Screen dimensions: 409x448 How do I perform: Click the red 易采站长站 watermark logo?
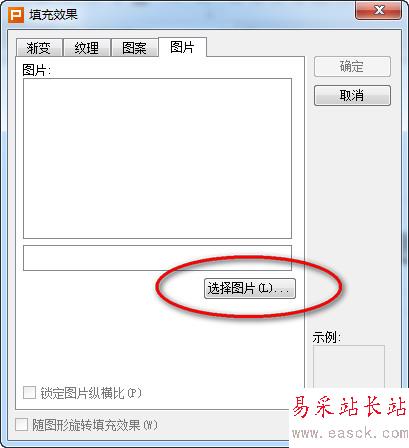tap(349, 406)
